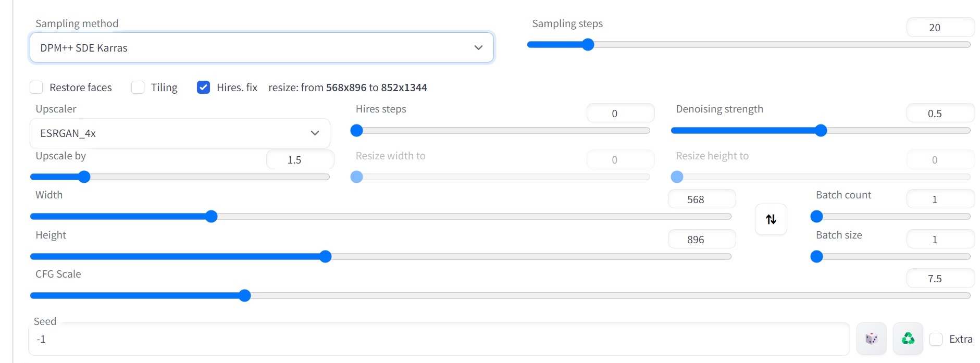Tick the Extra seed checkbox
The height and width of the screenshot is (363, 980).
coord(936,340)
